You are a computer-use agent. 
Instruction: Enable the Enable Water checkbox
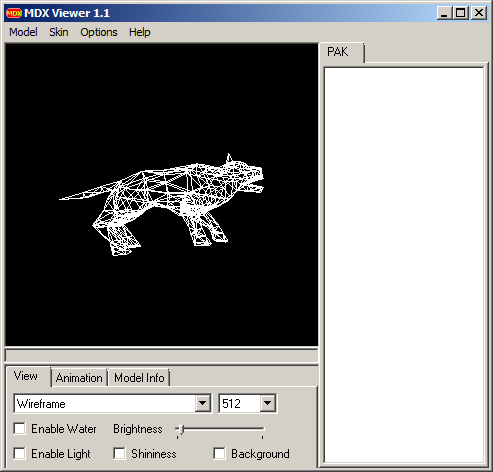[x=20, y=428]
